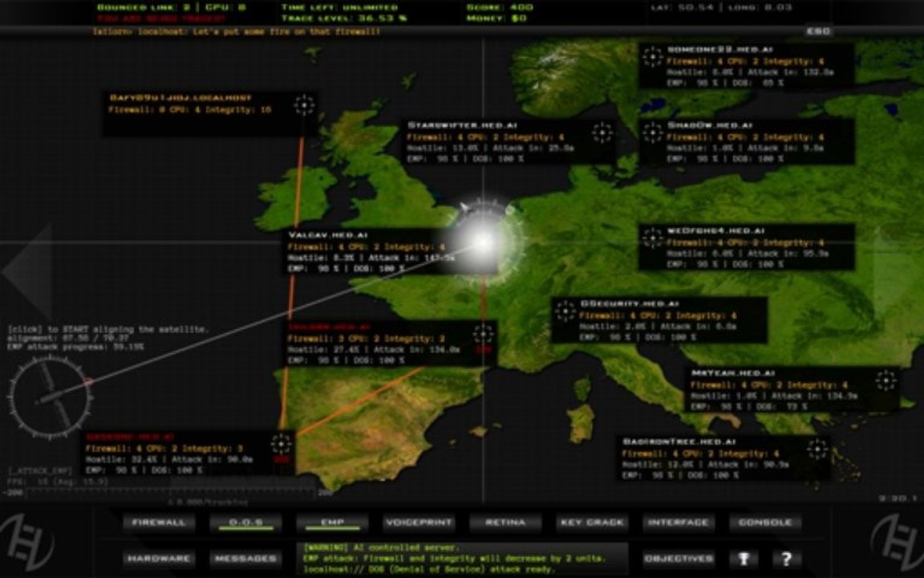Click crosshair on red server with Integrity 3
This screenshot has height=578, width=924.
coord(281,444)
